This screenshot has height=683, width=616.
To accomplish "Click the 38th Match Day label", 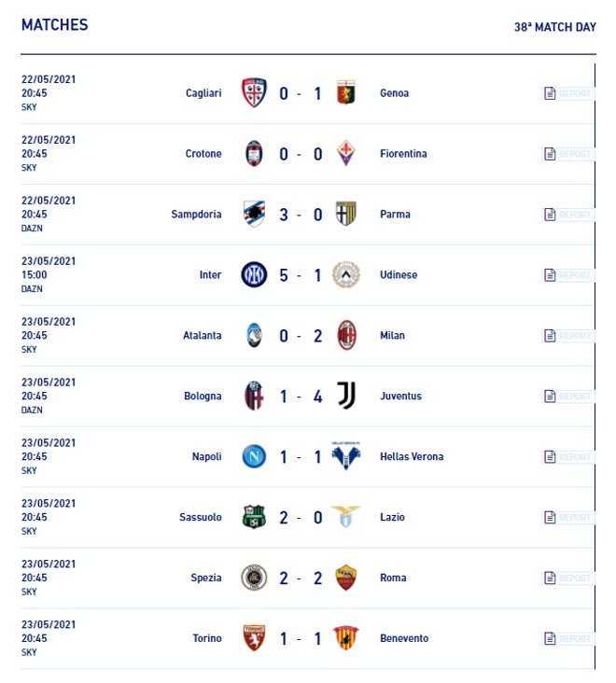I will click(555, 27).
